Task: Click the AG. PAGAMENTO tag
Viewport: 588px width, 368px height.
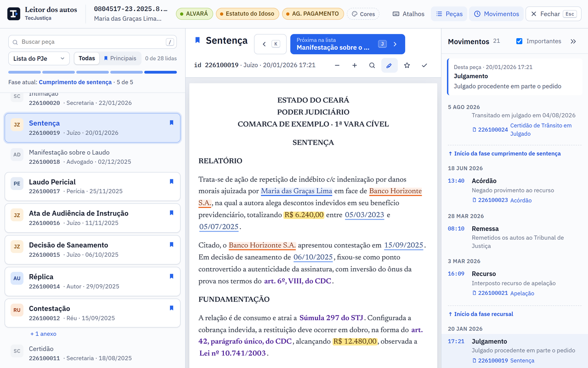Action: (x=313, y=14)
